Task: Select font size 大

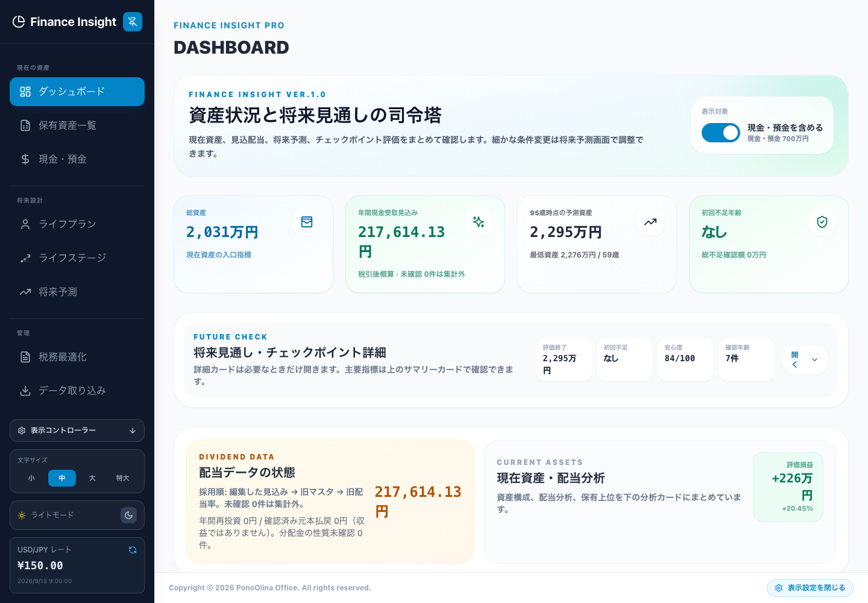Action: (x=92, y=478)
